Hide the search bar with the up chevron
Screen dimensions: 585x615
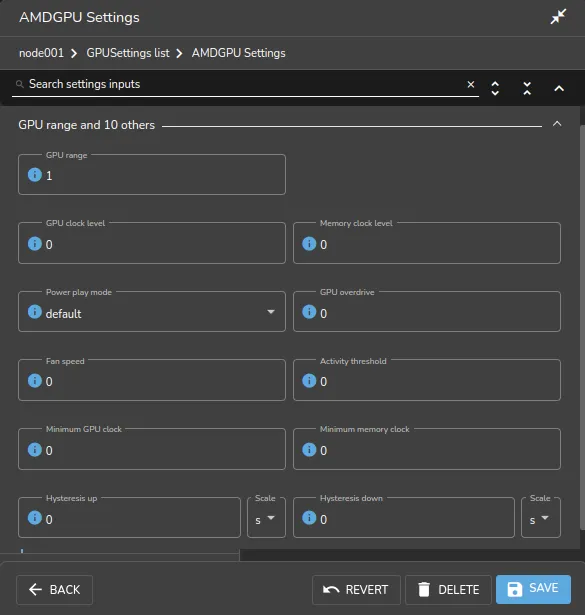pos(559,88)
